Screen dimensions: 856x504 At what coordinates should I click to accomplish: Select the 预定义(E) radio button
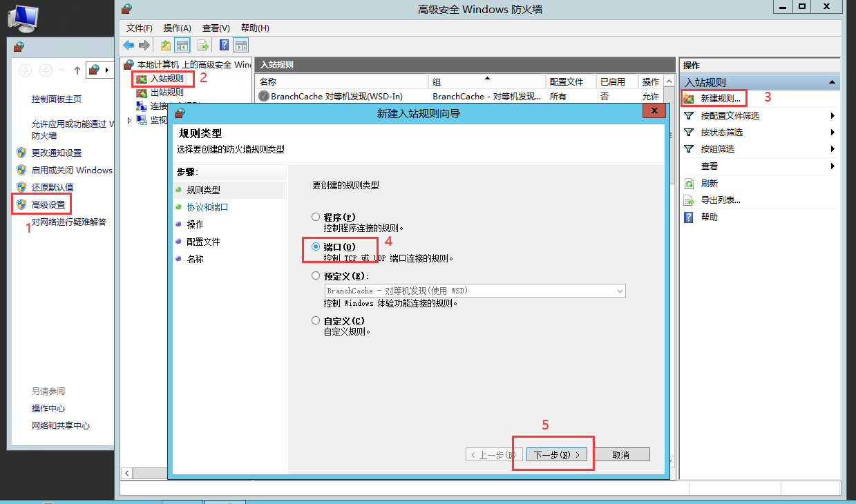point(316,276)
